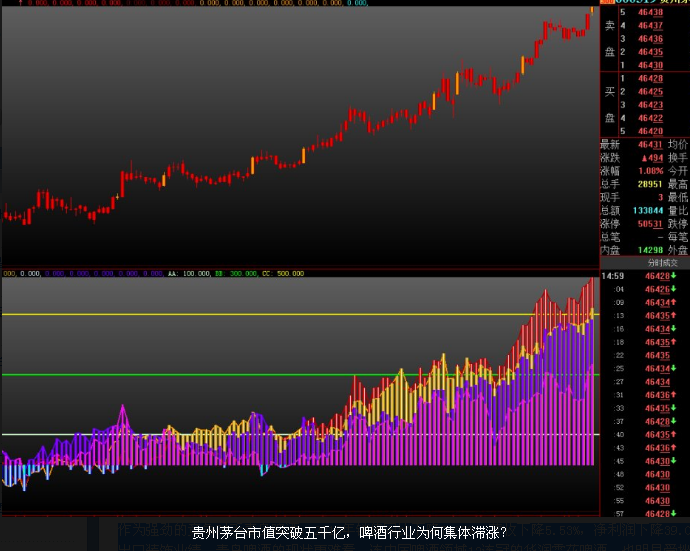Click the :18 tick price 46435
This screenshot has height=551, width=690.
pos(657,342)
